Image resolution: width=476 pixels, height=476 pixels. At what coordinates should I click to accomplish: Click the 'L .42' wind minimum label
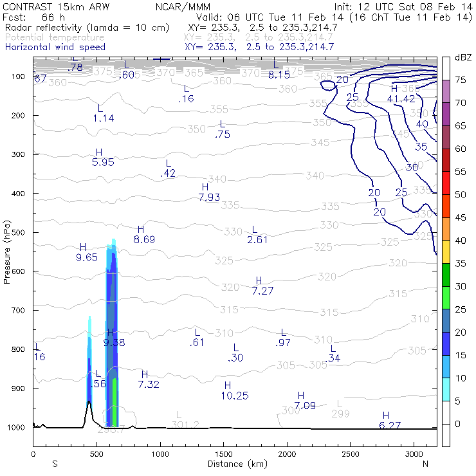click(x=168, y=168)
